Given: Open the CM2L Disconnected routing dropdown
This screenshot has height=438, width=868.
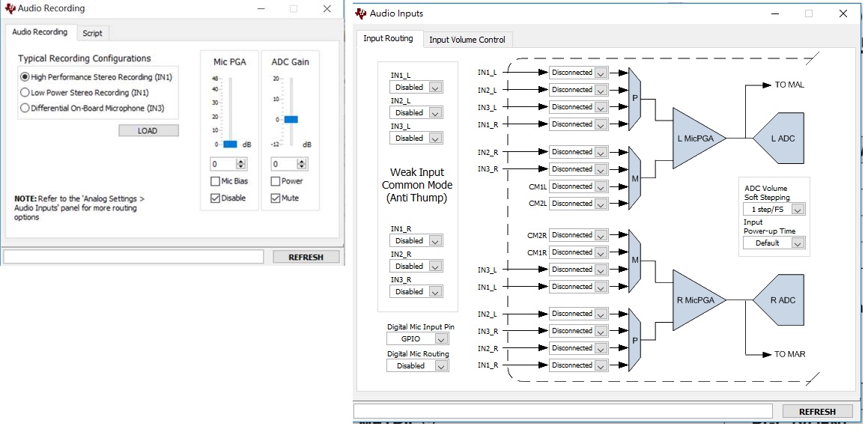Looking at the screenshot, I should coord(578,204).
